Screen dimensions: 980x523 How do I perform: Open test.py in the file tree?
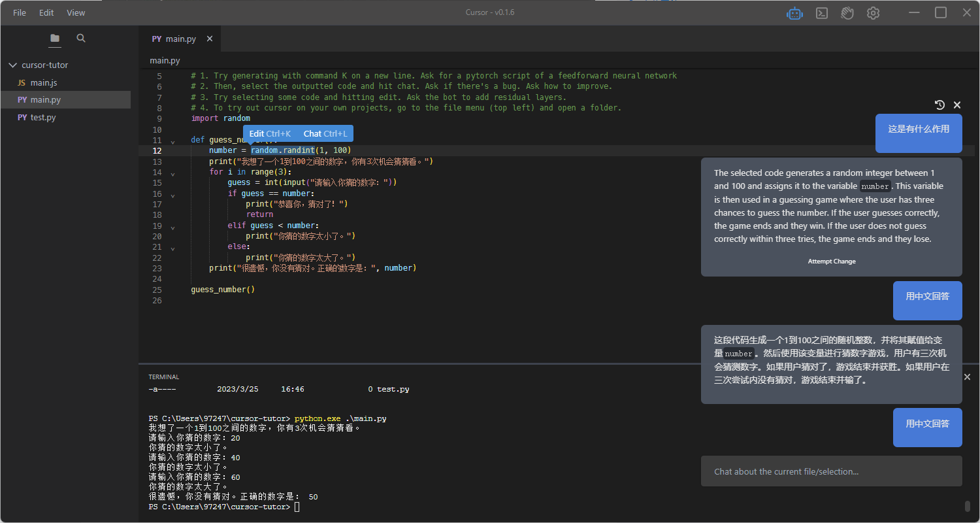click(x=43, y=118)
